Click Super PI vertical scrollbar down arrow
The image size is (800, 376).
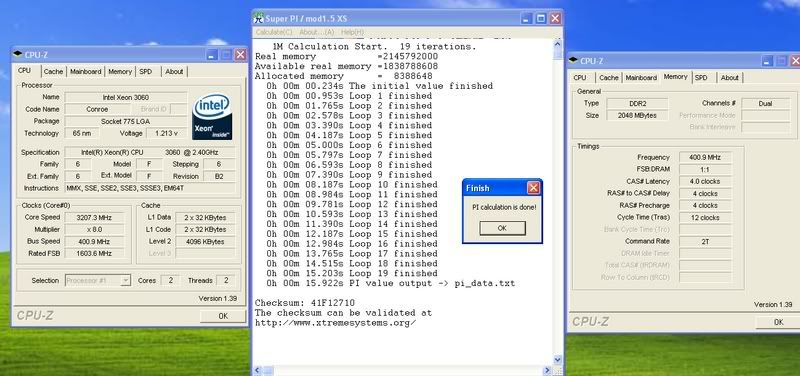[x=558, y=360]
